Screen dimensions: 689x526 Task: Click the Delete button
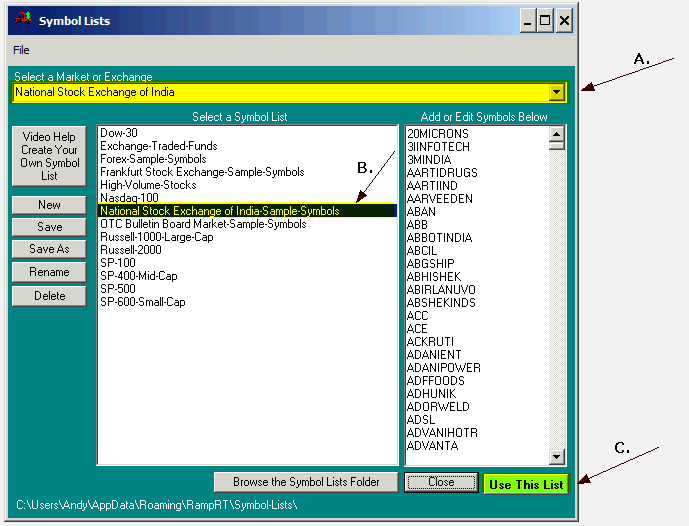49,296
